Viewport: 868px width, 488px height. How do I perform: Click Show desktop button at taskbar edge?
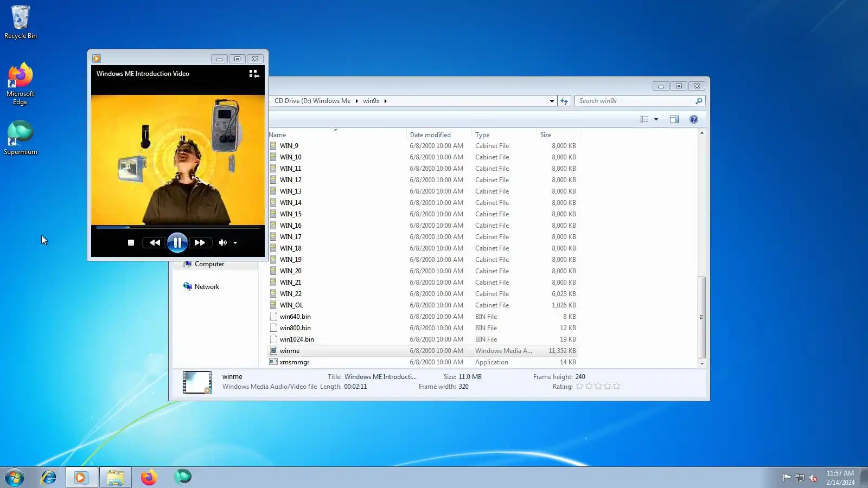[x=864, y=478]
